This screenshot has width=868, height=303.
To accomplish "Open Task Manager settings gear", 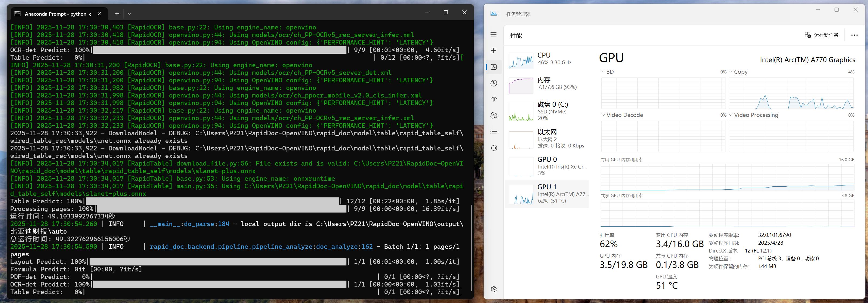I will tap(494, 289).
